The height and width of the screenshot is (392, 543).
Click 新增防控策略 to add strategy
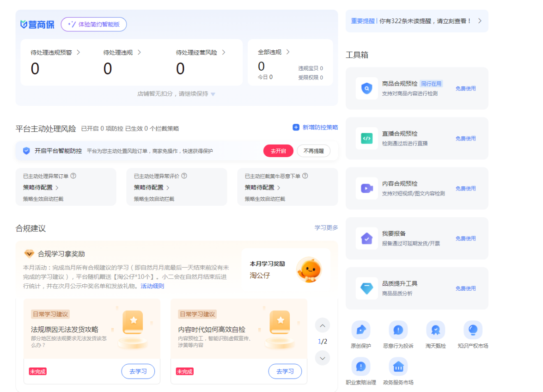315,128
